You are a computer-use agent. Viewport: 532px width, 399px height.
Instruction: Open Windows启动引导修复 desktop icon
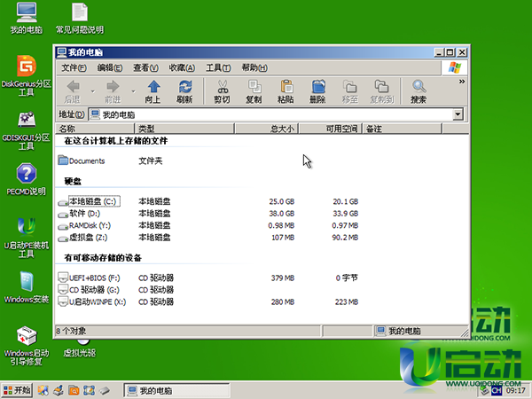pyautogui.click(x=27, y=346)
